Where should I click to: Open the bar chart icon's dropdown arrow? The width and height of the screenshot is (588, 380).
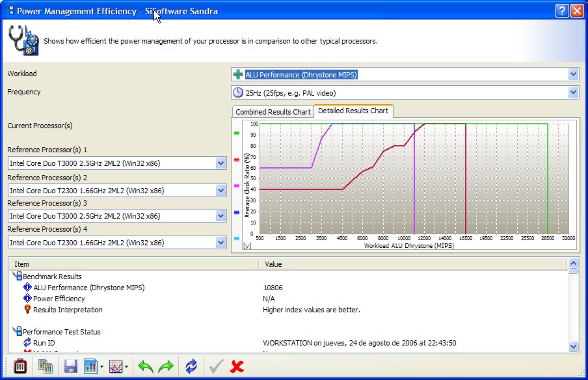click(x=101, y=367)
